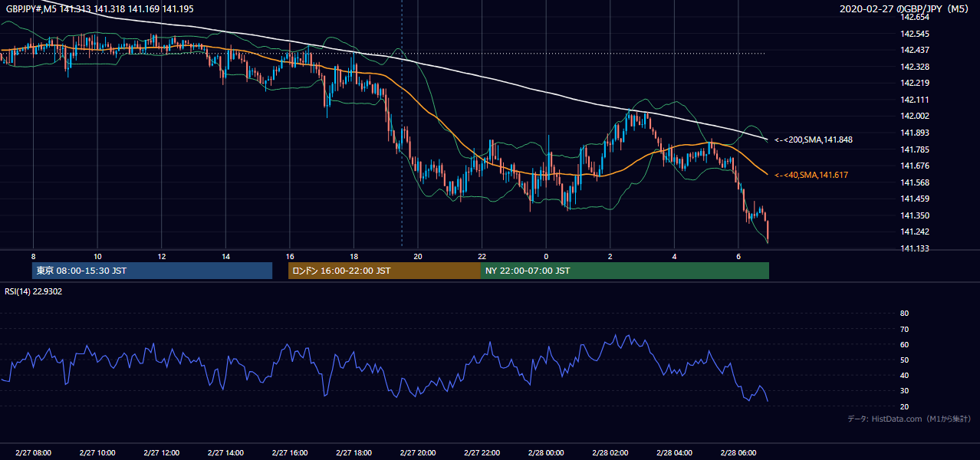Select the 東京 08:00-15:30 JST session bar
Viewport: 980px width, 460px height.
coord(153,271)
